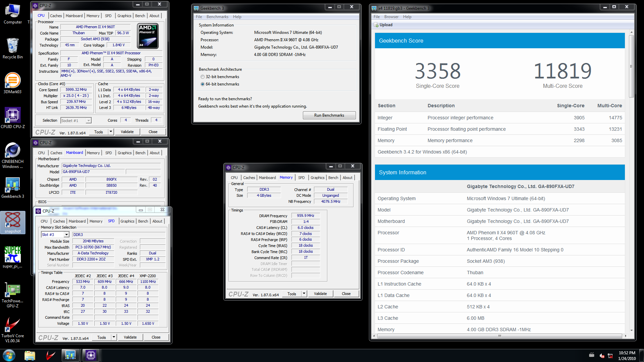Viewport: 644px width, 362px height.
Task: Click the 11819 Multi-Core Score
Action: tap(562, 71)
